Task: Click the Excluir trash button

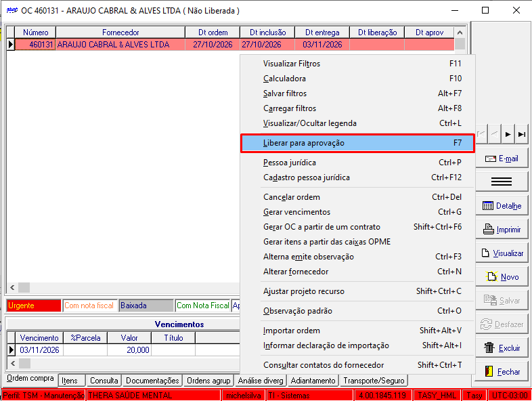Action: 502,348
